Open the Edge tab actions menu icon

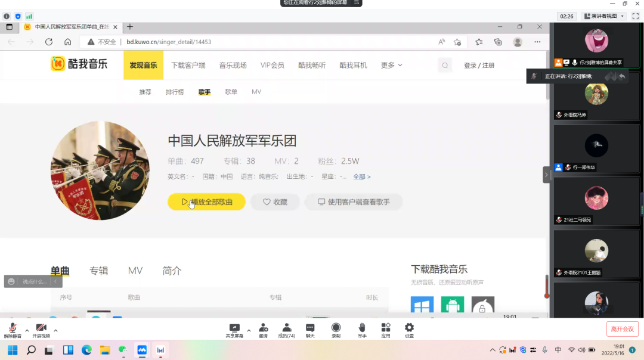click(x=9, y=27)
